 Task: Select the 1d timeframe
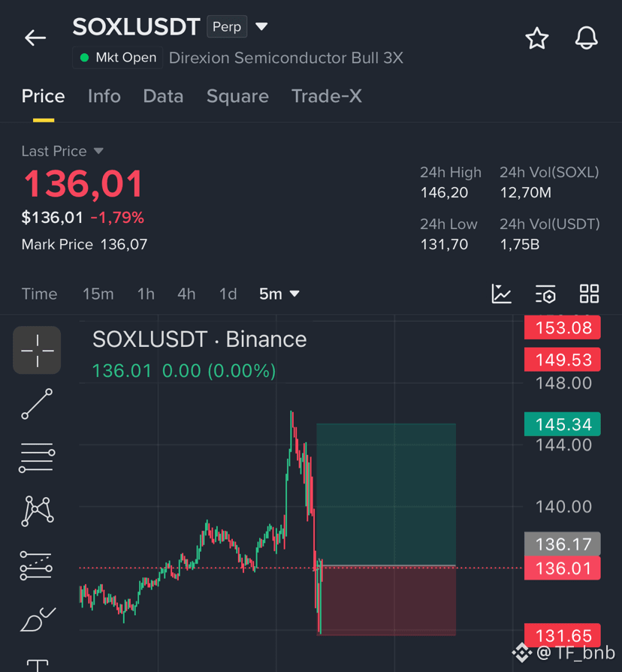pyautogui.click(x=228, y=294)
